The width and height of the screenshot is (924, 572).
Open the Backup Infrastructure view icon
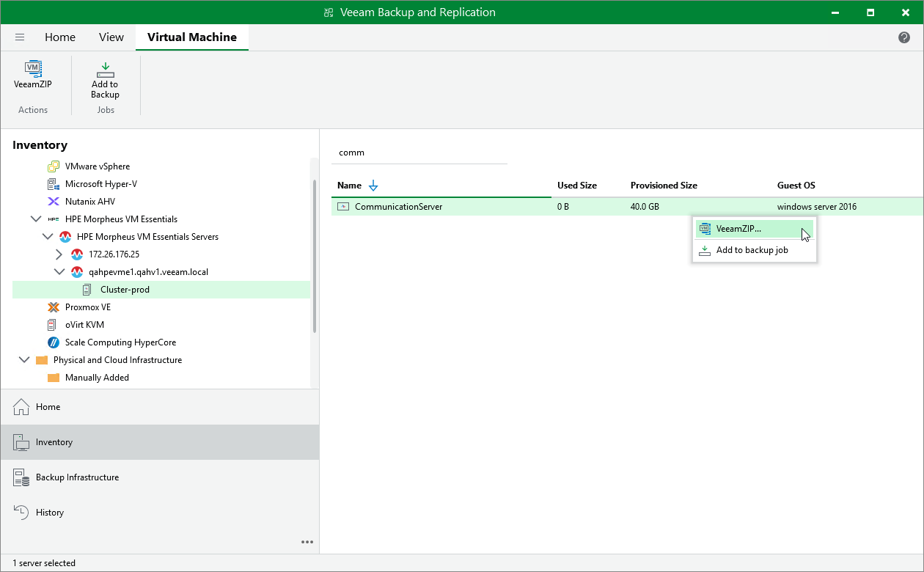20,477
